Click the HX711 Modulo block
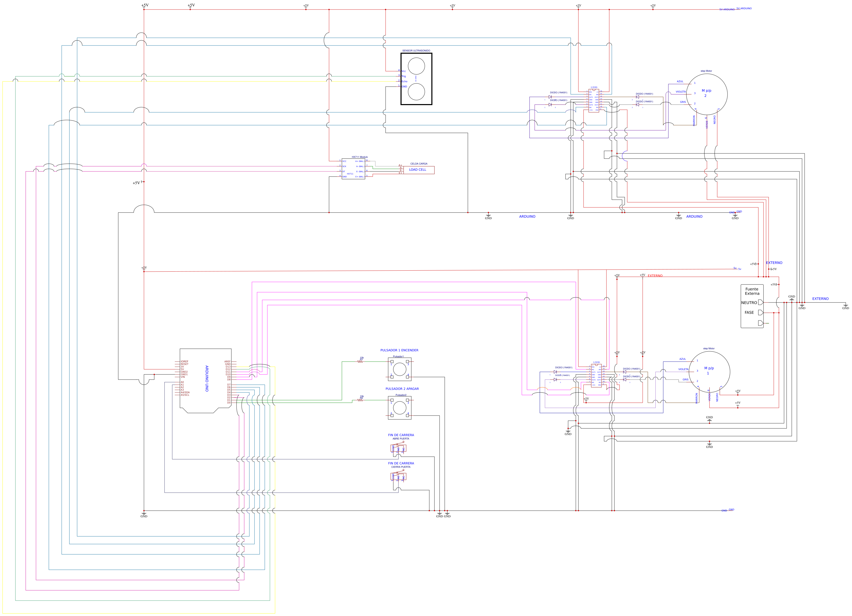Image resolution: width=852 pixels, height=616 pixels. click(x=353, y=169)
